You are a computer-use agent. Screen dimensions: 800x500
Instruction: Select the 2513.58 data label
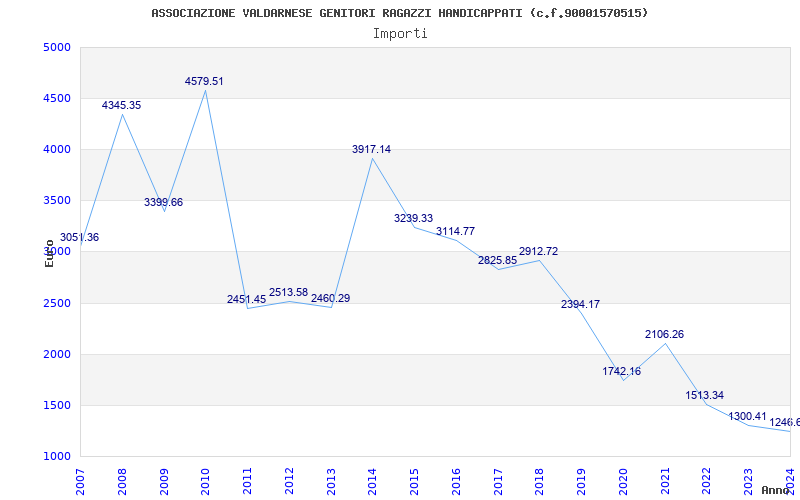point(288,292)
